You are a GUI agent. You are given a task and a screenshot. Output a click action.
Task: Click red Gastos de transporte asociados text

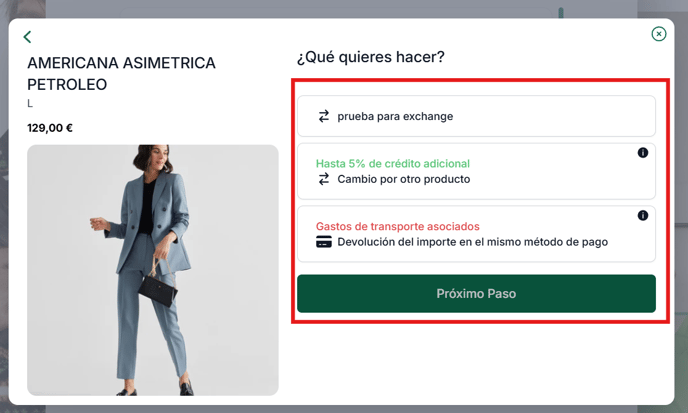point(398,226)
